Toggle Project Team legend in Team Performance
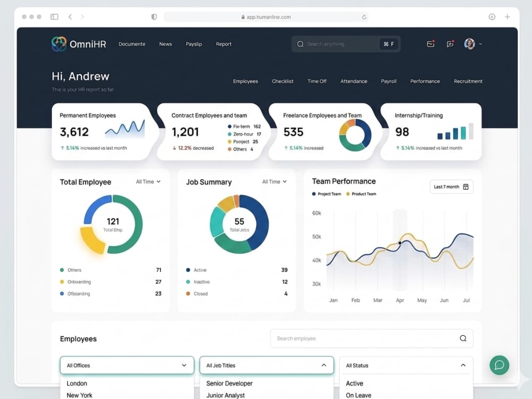The image size is (532, 399). click(x=327, y=194)
